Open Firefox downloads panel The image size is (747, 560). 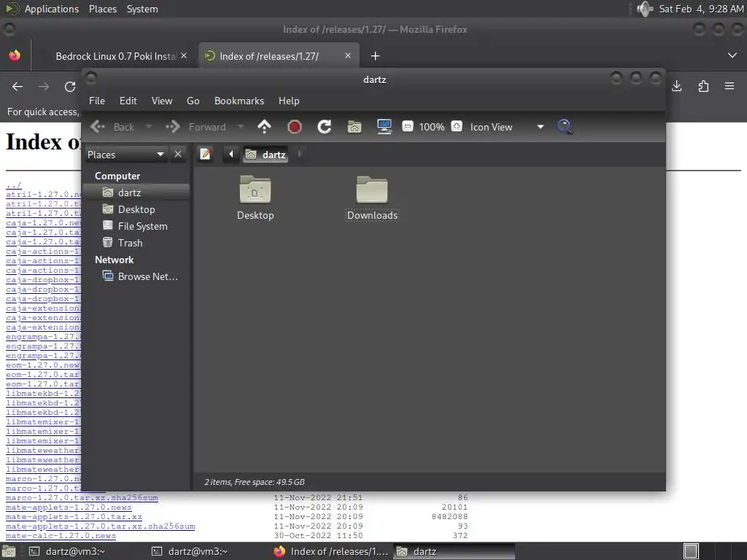pos(676,86)
